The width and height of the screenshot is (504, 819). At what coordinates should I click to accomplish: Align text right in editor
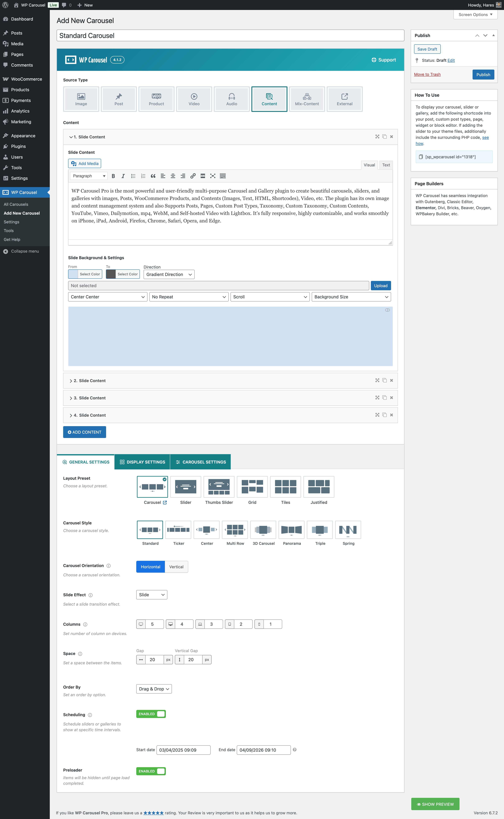point(183,176)
